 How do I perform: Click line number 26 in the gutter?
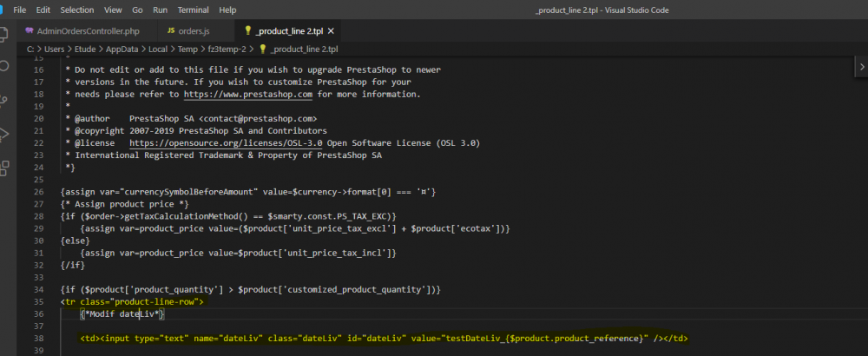(x=38, y=192)
